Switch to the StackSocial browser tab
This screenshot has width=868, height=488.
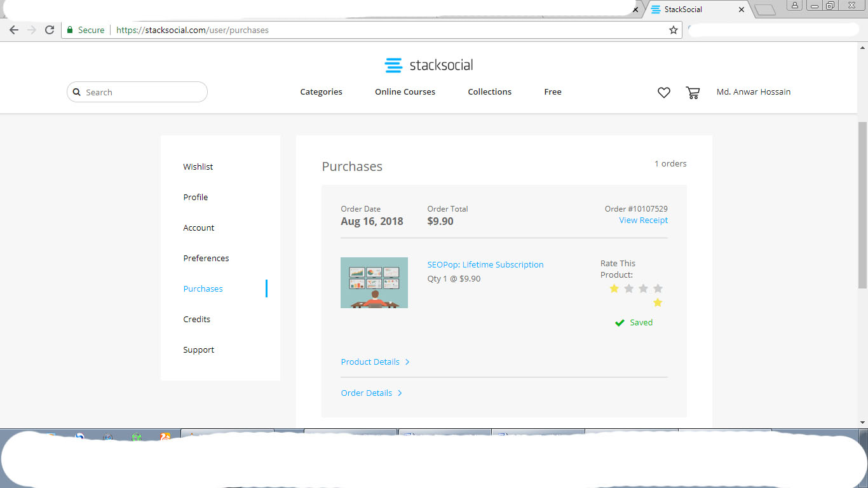[683, 9]
